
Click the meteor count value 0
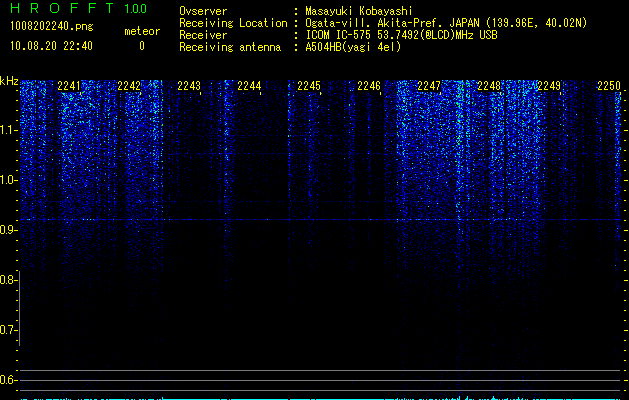pos(142,46)
